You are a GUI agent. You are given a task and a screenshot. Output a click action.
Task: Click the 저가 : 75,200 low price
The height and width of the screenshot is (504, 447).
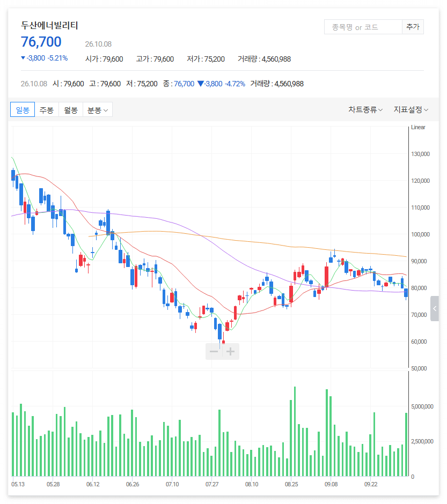206,59
